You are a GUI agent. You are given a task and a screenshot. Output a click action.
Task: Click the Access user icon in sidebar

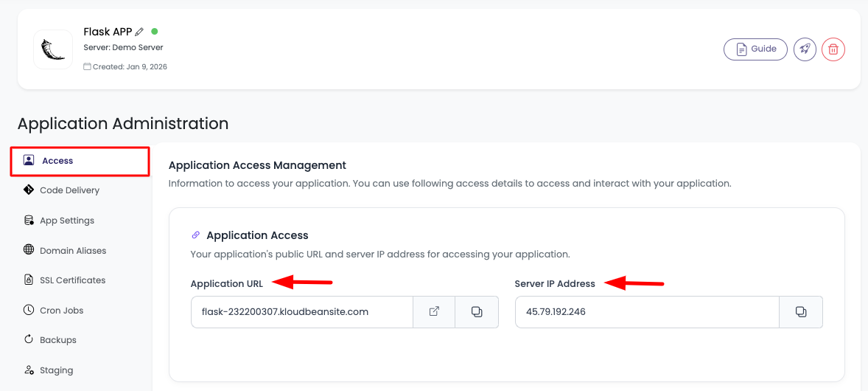point(28,160)
